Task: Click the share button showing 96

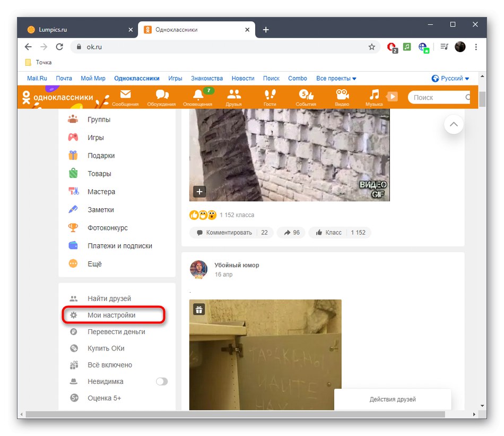Action: (x=292, y=232)
